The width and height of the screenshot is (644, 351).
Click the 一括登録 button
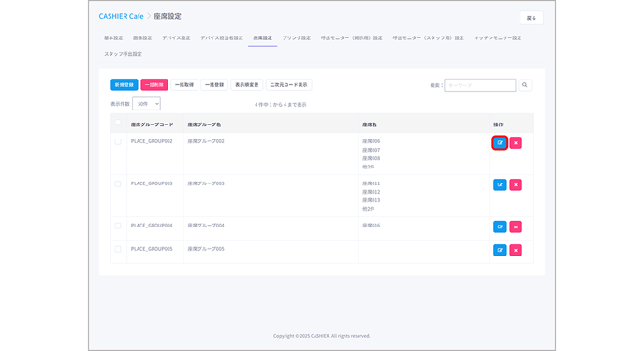[x=214, y=84]
